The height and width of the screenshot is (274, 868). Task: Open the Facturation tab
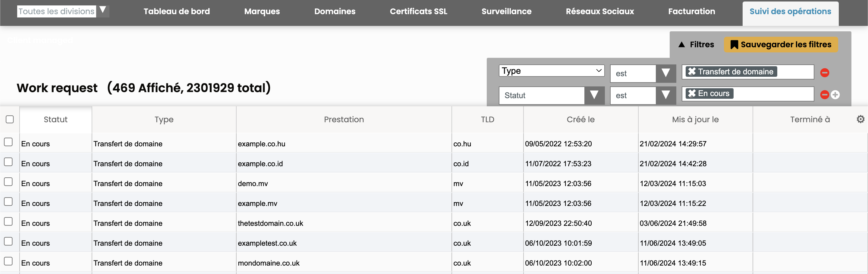coord(691,11)
